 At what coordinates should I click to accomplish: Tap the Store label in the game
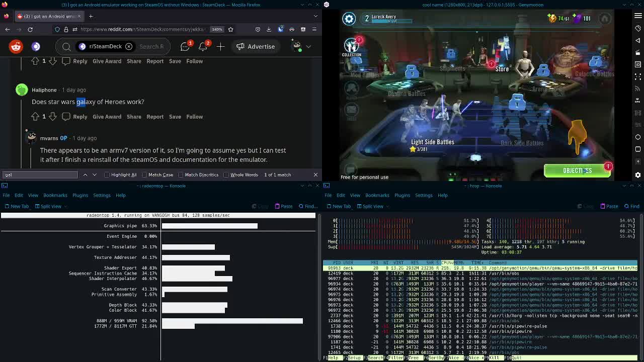coord(502,69)
